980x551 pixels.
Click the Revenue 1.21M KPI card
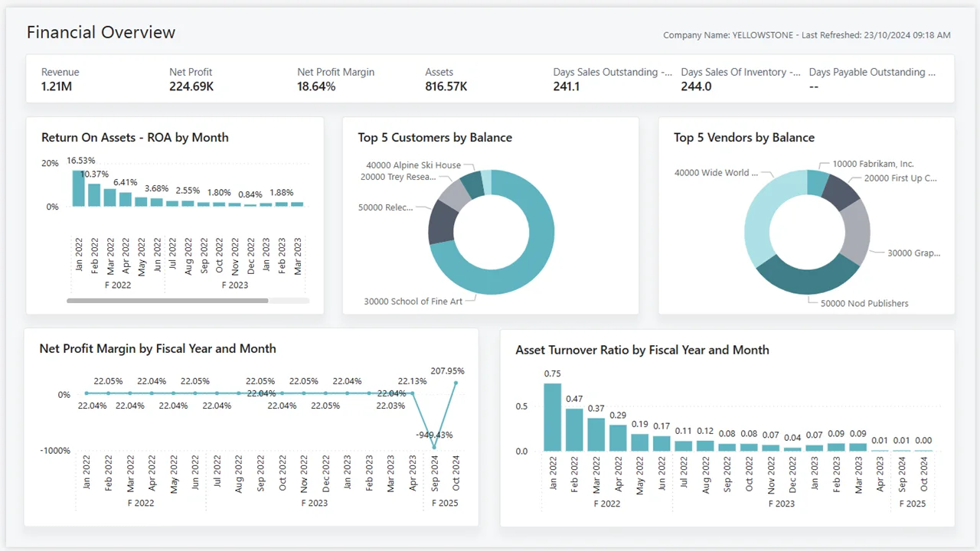(x=60, y=79)
